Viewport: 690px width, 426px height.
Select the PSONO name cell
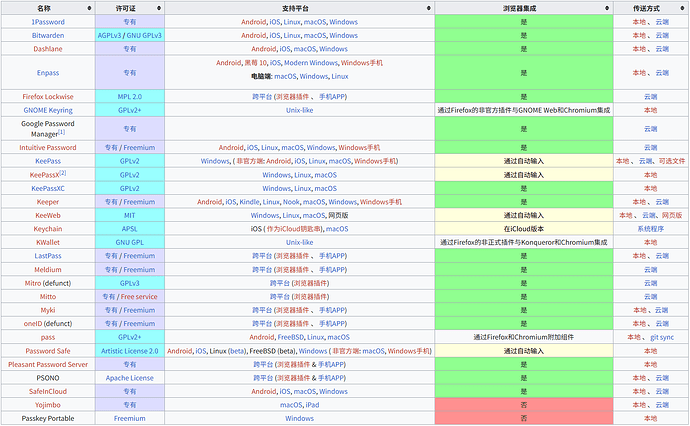tap(48, 378)
